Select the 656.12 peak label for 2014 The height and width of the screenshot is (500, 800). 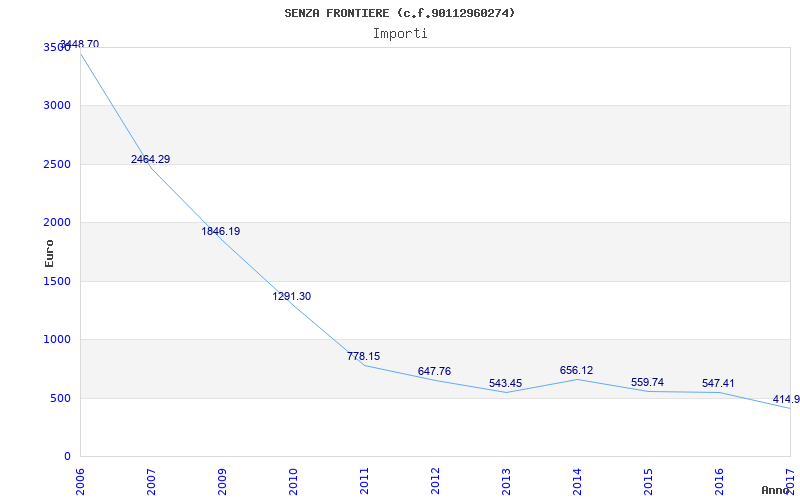coord(576,370)
